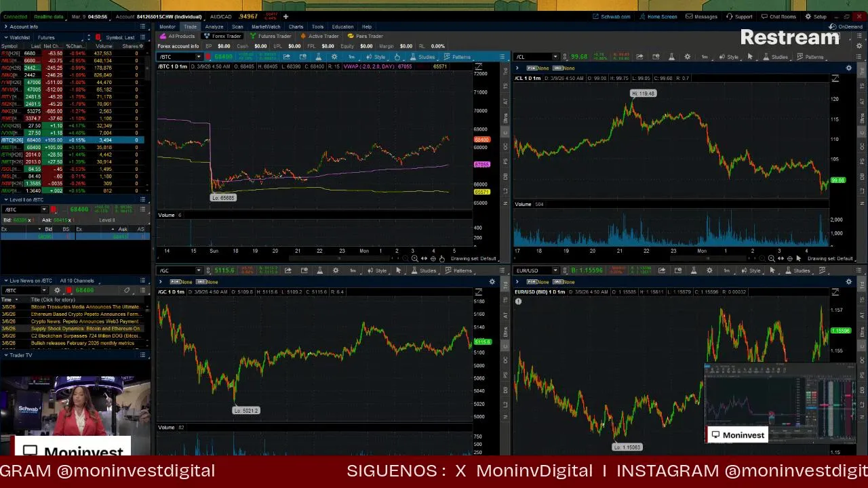Select pan hand tool on /BTC chart
This screenshot has width=868, height=488.
pyautogui.click(x=441, y=258)
